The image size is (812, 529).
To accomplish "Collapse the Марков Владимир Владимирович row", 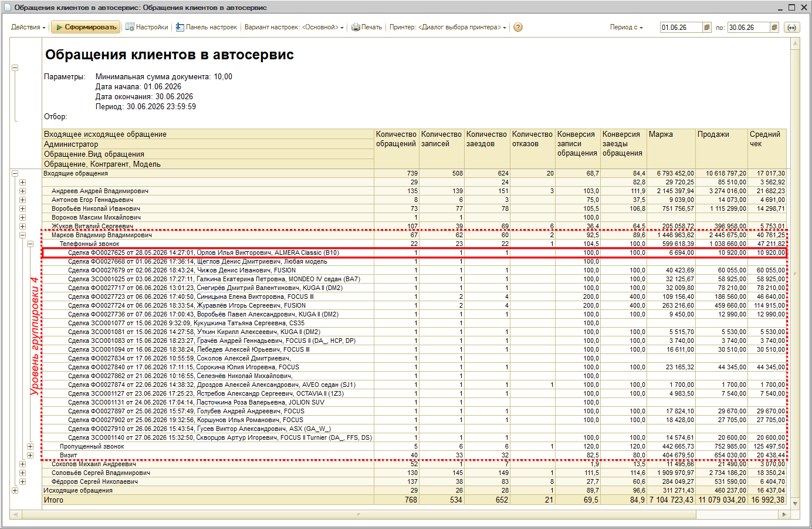I will (x=22, y=235).
